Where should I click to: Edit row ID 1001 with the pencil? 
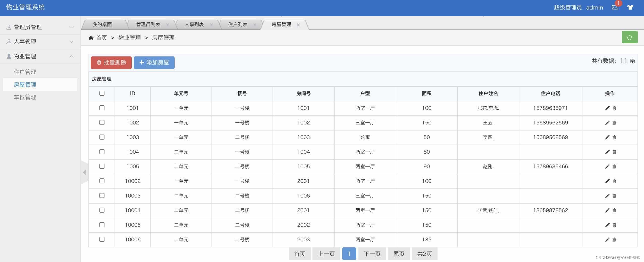point(607,108)
